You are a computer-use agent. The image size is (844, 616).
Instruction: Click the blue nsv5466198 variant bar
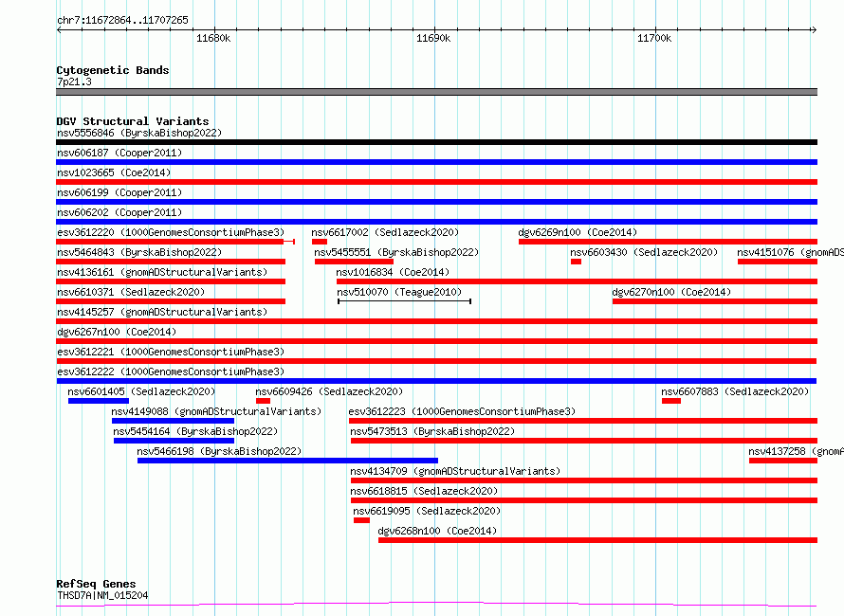(287, 461)
